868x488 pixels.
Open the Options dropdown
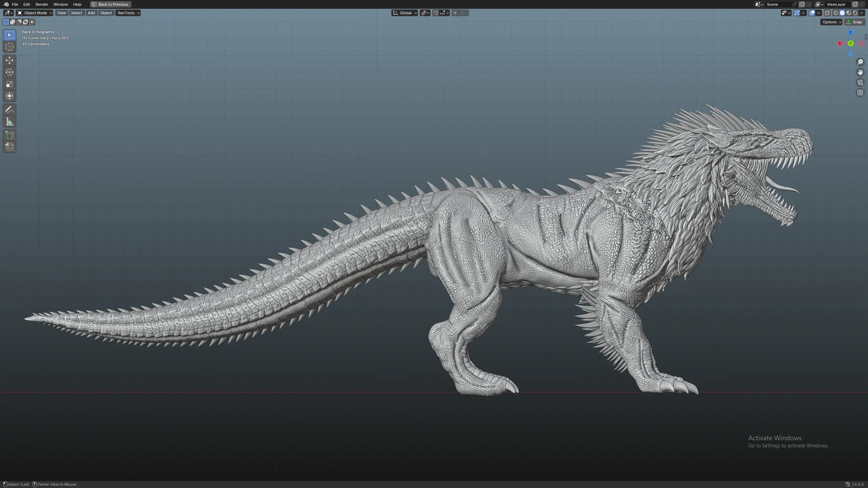coord(831,22)
